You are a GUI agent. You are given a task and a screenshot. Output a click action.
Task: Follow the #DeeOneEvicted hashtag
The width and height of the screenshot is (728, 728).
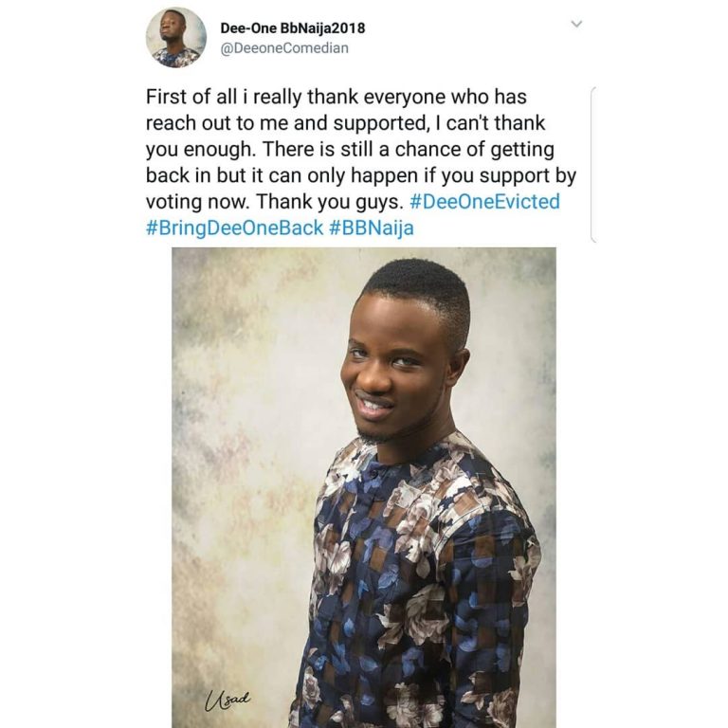(x=485, y=202)
